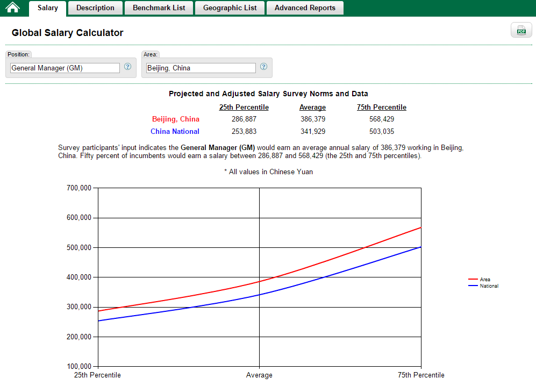
Task: Click the 'All values in Chinese Yuan' note
Action: [x=268, y=172]
